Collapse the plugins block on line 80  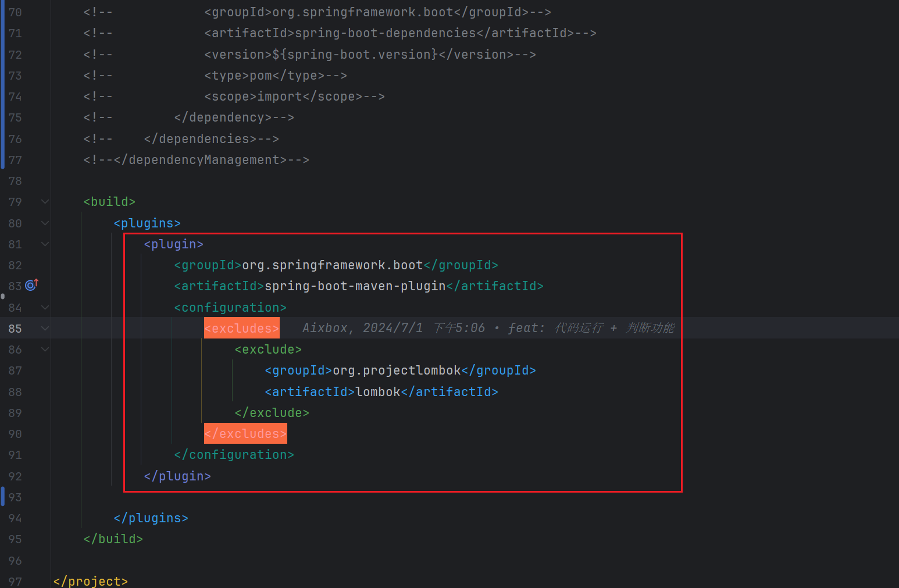tap(45, 223)
